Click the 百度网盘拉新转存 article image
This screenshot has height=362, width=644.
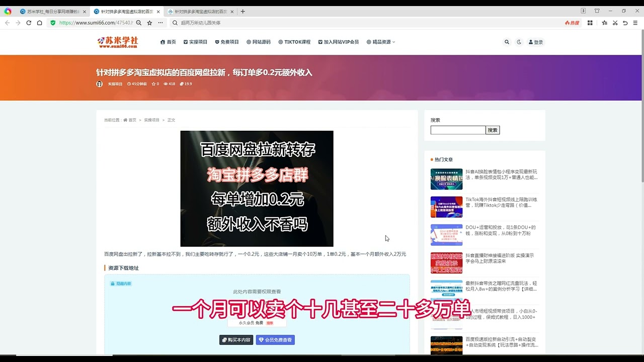(257, 189)
